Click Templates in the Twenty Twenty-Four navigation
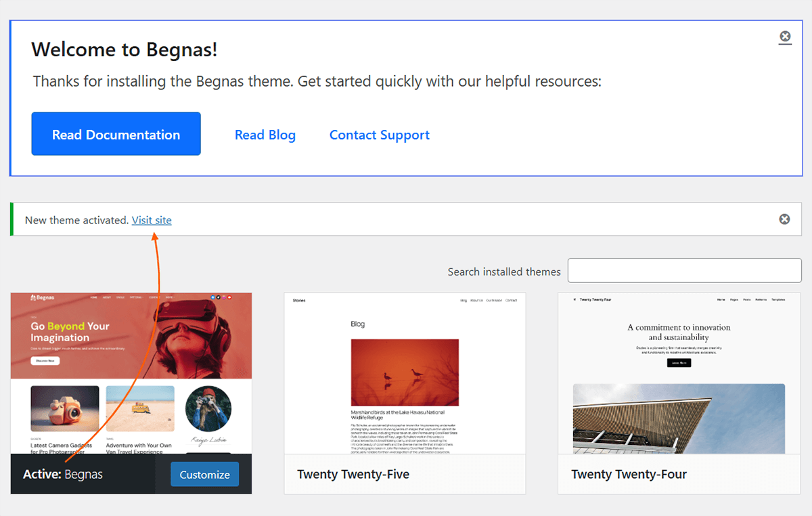 777,300
